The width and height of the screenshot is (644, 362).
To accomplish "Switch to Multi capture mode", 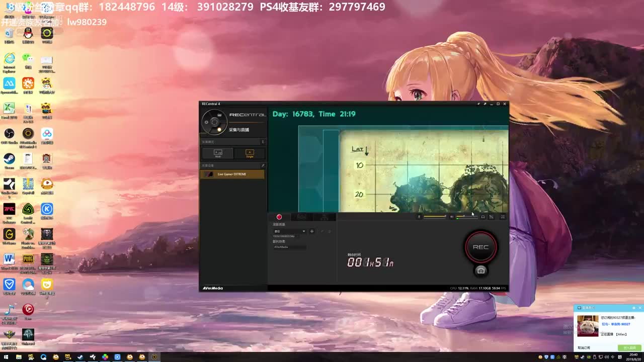I will pos(218,153).
